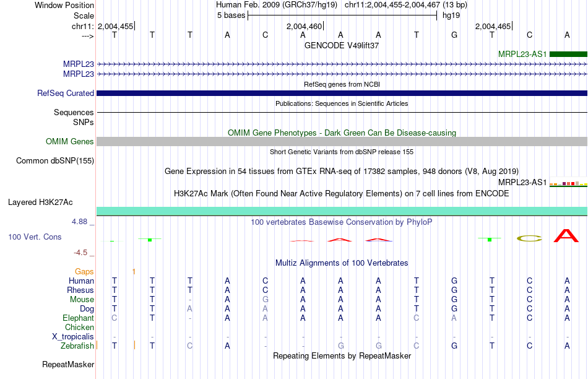Screen dimensions: 588x379
Task: Click Multiz Alignments of 100 Vertebrates title
Action: (x=342, y=263)
